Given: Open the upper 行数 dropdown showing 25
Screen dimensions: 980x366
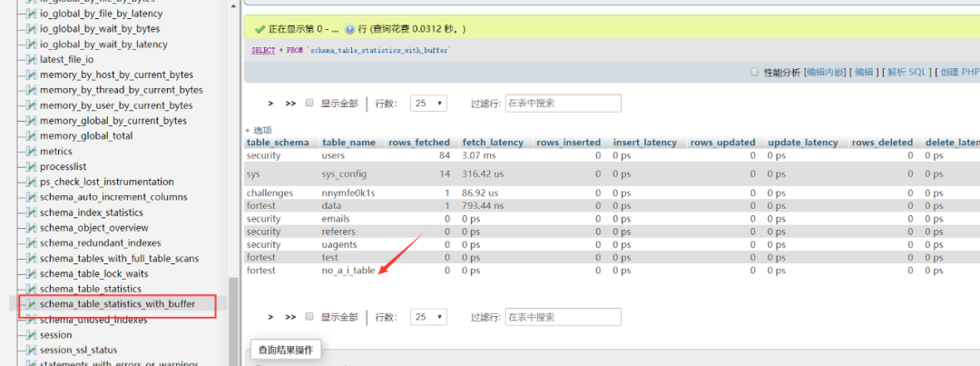Looking at the screenshot, I should point(428,104).
